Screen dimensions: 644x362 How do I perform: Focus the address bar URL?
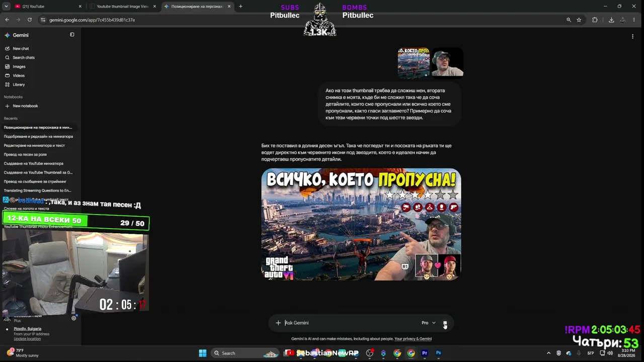click(x=92, y=20)
